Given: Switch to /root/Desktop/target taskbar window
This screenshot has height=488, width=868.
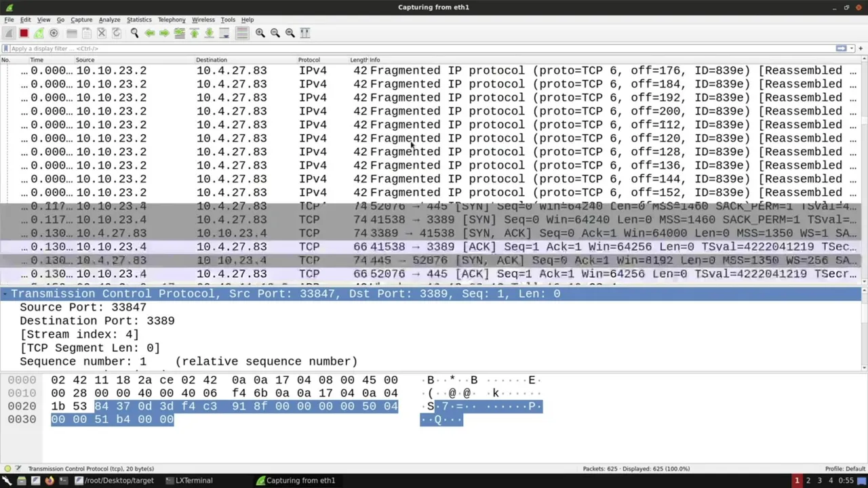Looking at the screenshot, I should tap(114, 481).
